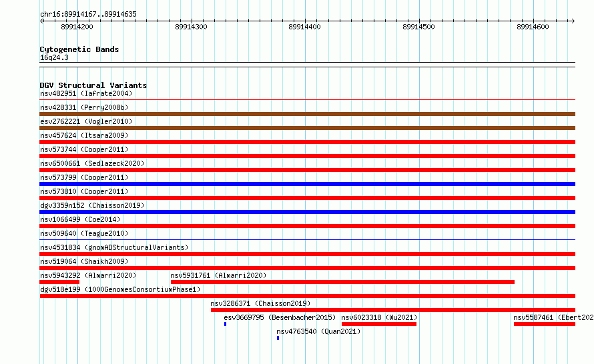This screenshot has height=364, width=594.
Task: Select the nsv573810 (Cooper2011) label
Action: coord(84,191)
